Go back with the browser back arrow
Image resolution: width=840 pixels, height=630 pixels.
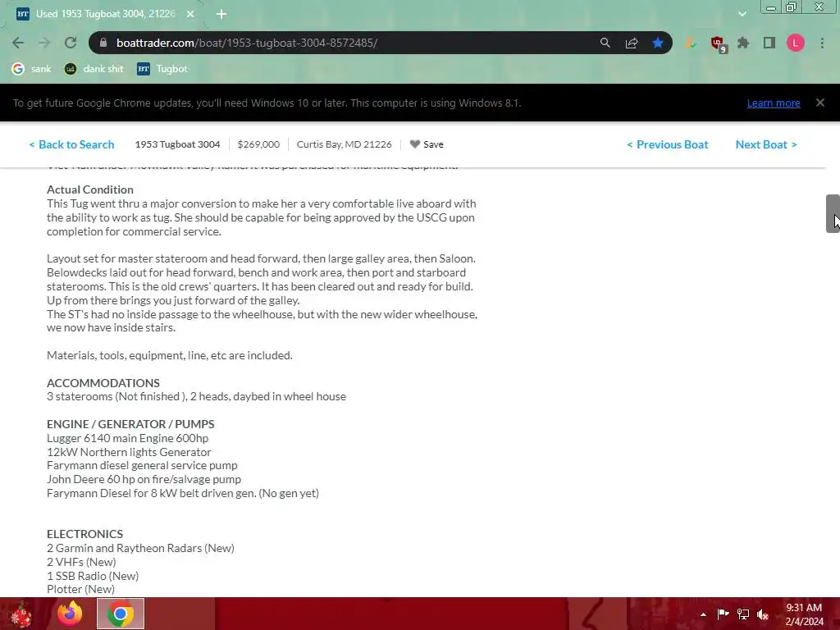(x=18, y=43)
